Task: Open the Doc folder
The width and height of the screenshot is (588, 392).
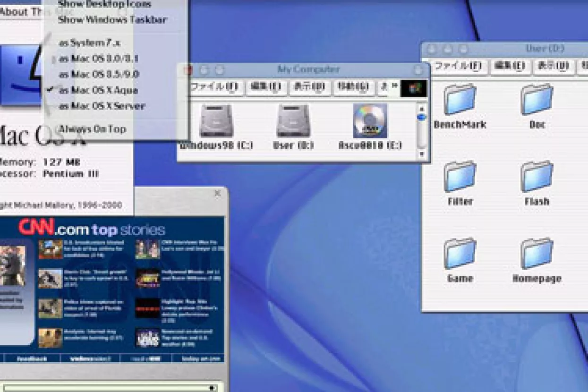Action: coord(537,100)
